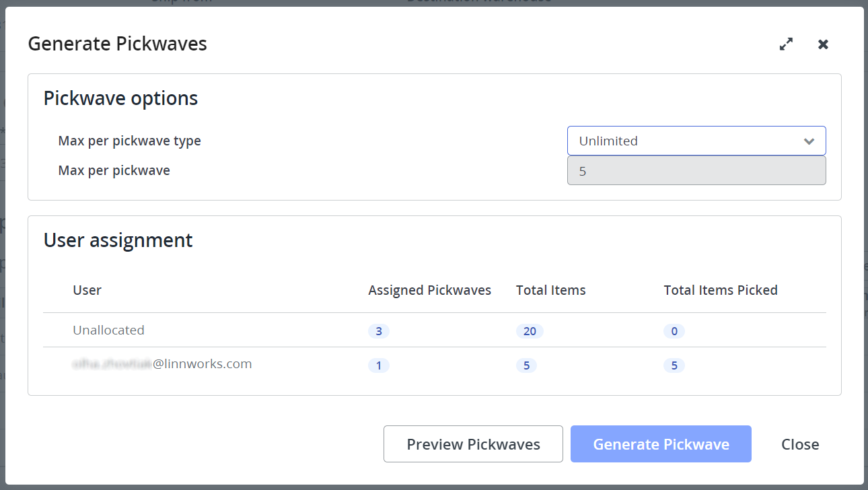Click the Max per pickwave type label
The width and height of the screenshot is (868, 490).
pos(129,141)
